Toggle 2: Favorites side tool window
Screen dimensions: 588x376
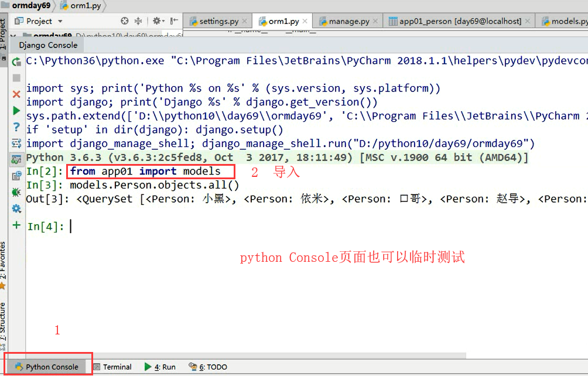pyautogui.click(x=3, y=265)
